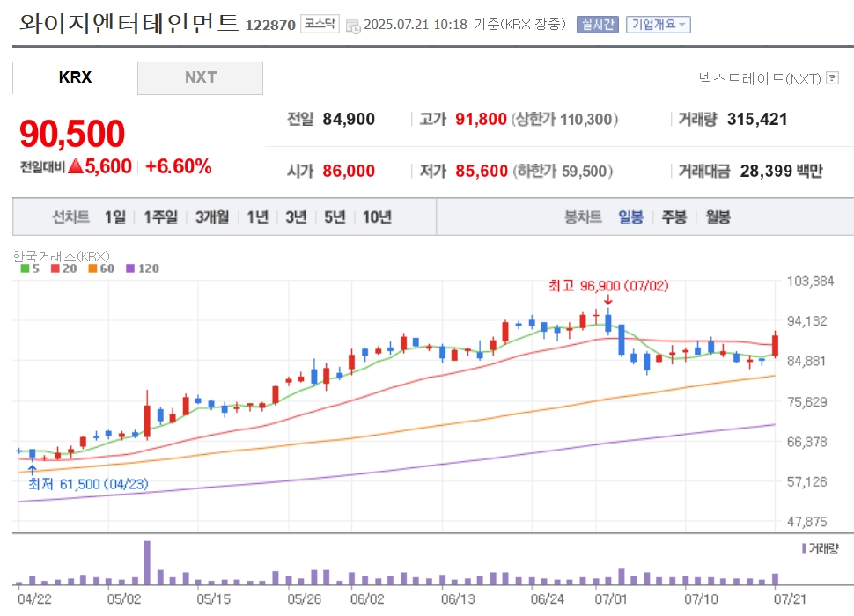Show the 주봉 weekly candle chart
Image resolution: width=854 pixels, height=616 pixels.
(x=674, y=217)
